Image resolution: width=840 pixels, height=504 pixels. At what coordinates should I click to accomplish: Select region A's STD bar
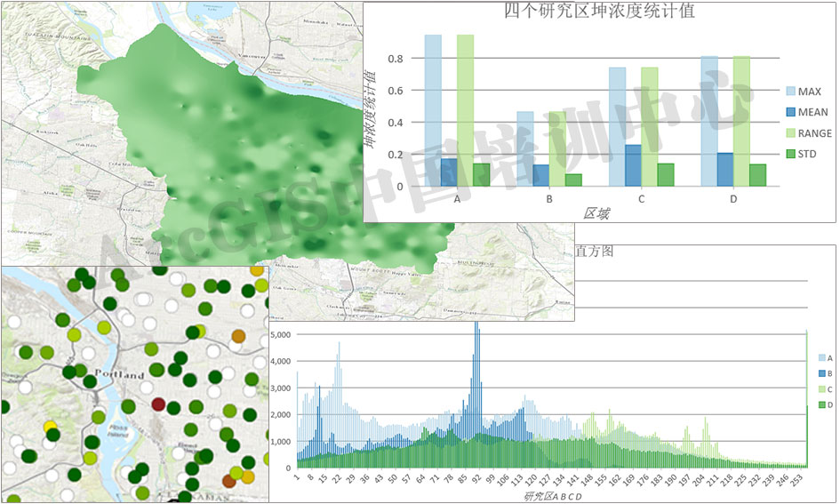[481, 175]
